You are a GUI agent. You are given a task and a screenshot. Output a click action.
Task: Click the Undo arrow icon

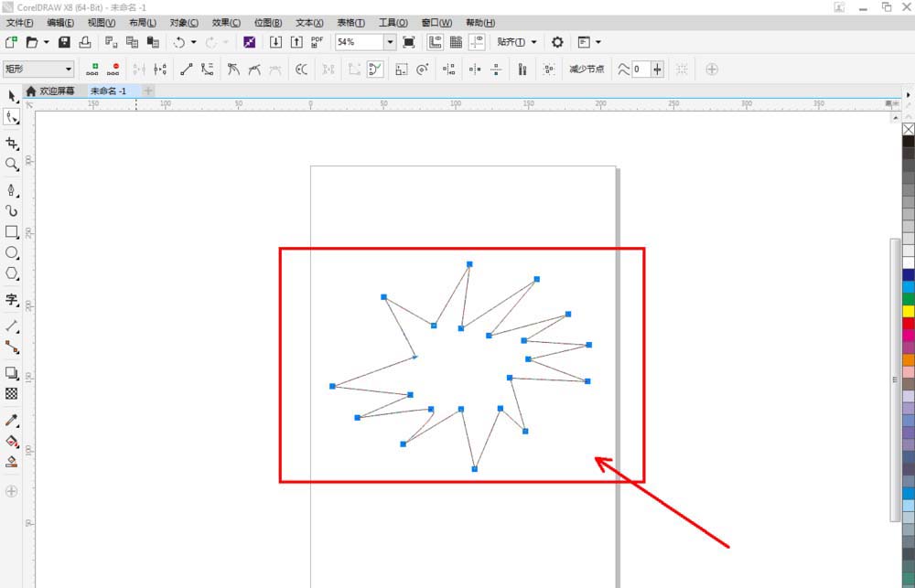(x=179, y=42)
